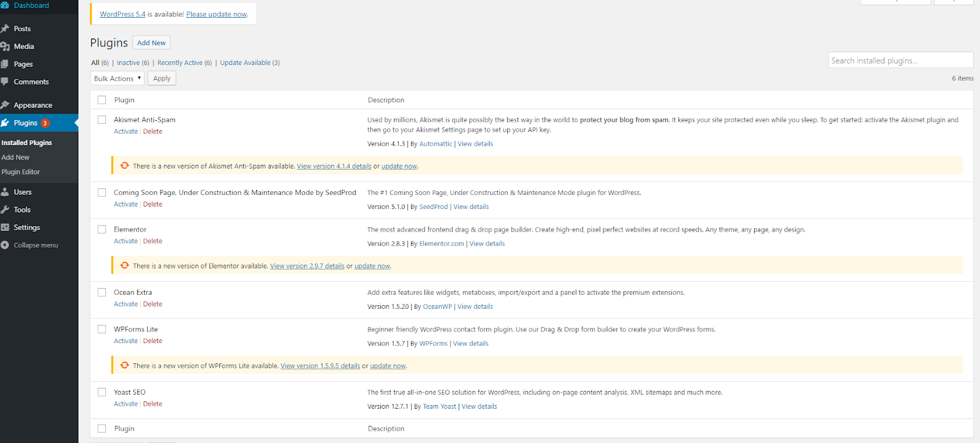Check the Elementor plugin checkbox
Image resolution: width=980 pixels, height=443 pixels.
(102, 229)
